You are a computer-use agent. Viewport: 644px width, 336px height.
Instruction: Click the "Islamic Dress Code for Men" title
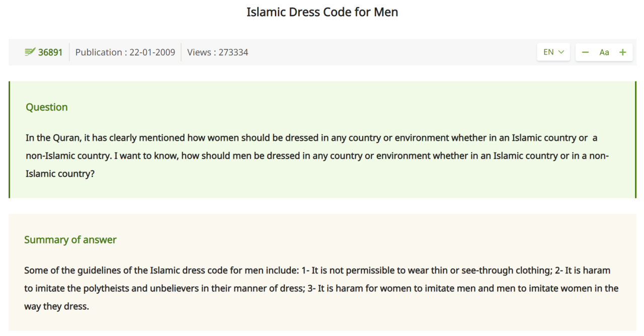[322, 12]
